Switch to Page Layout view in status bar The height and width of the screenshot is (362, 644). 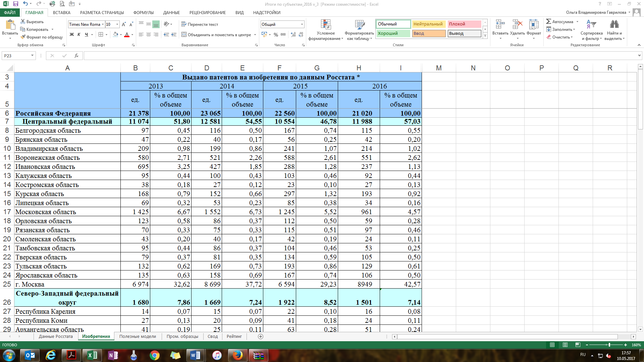coord(565,345)
